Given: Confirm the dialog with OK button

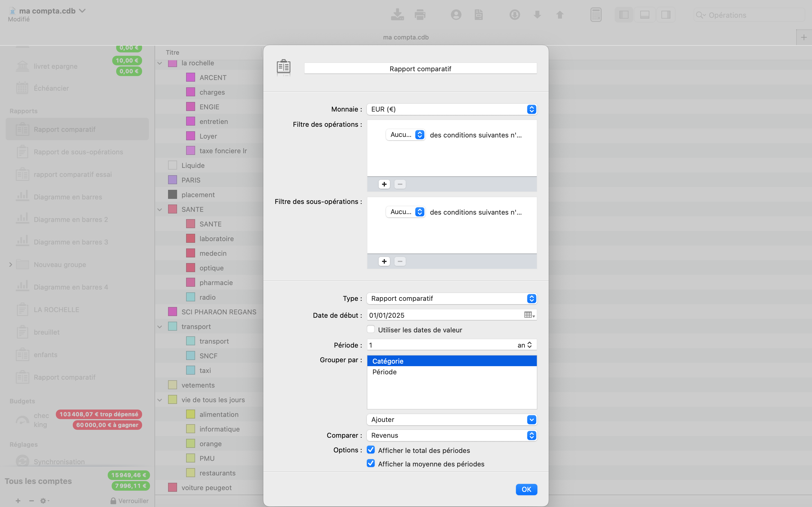Looking at the screenshot, I should (x=526, y=489).
